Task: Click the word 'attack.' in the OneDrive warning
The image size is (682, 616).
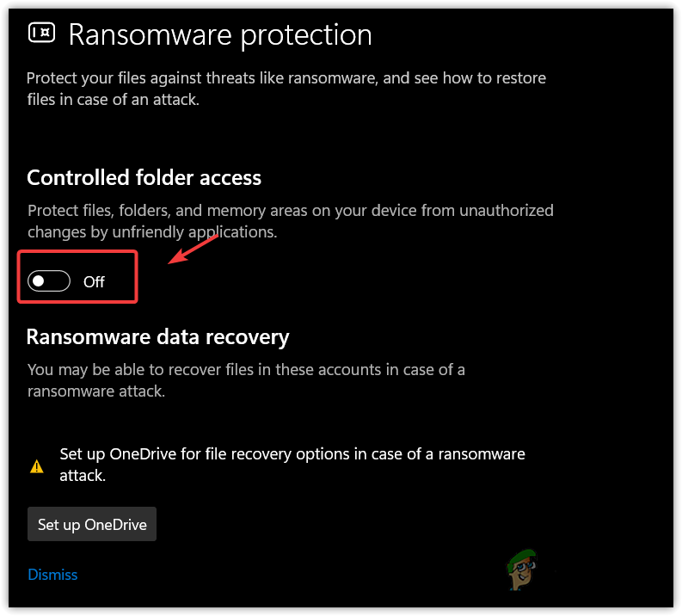Action: pos(83,474)
